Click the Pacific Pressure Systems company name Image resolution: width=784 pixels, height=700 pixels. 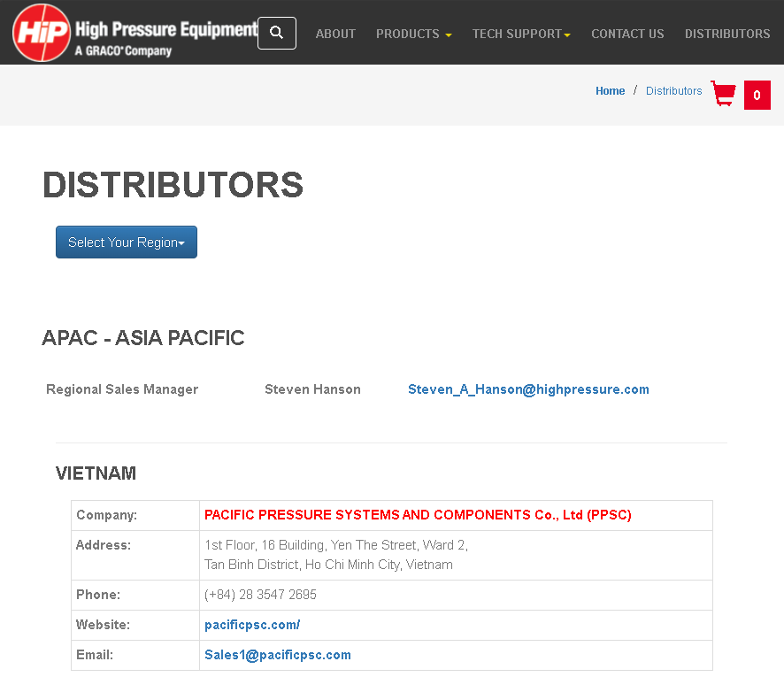pos(418,515)
